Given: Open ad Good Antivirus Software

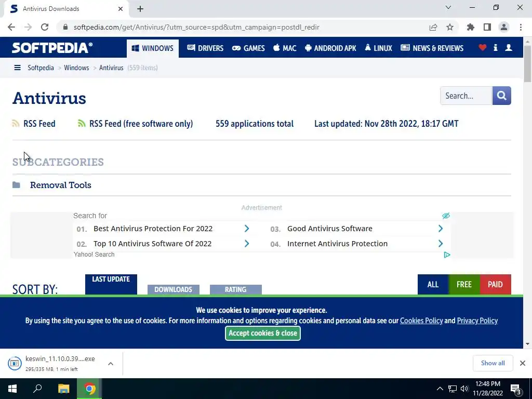Looking at the screenshot, I should click(x=330, y=229).
